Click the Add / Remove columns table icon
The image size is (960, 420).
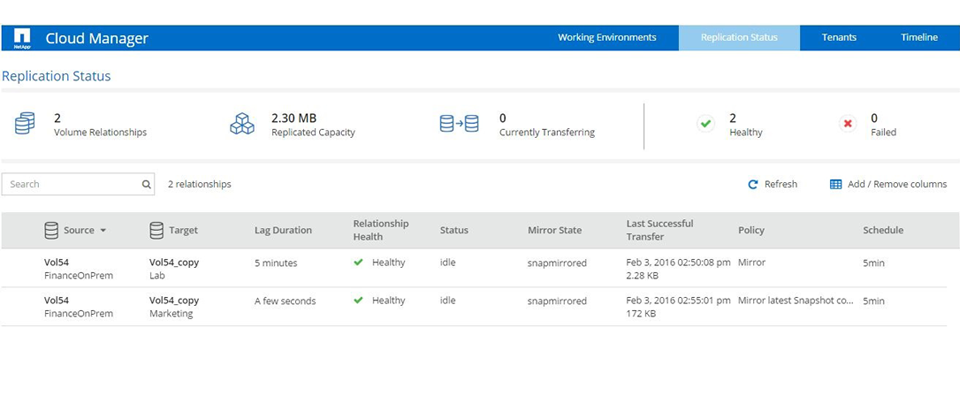(x=836, y=184)
